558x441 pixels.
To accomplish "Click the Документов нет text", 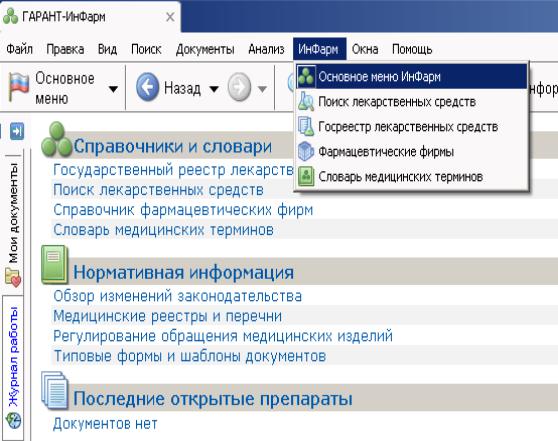I will coord(105,424).
